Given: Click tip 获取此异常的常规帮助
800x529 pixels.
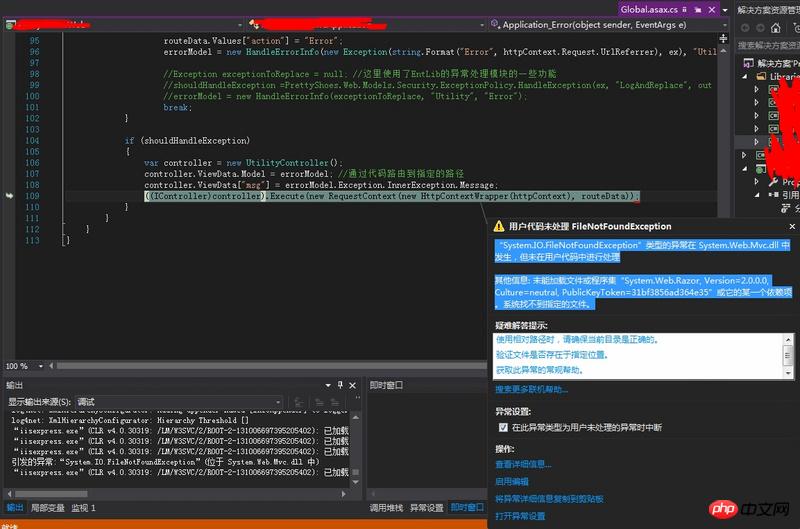Looking at the screenshot, I should pos(539,370).
